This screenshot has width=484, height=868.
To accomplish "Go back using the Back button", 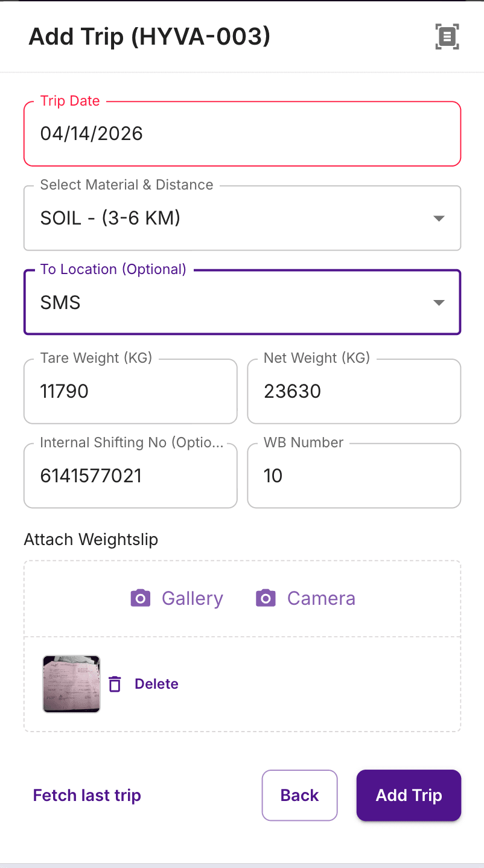I will 299,795.
